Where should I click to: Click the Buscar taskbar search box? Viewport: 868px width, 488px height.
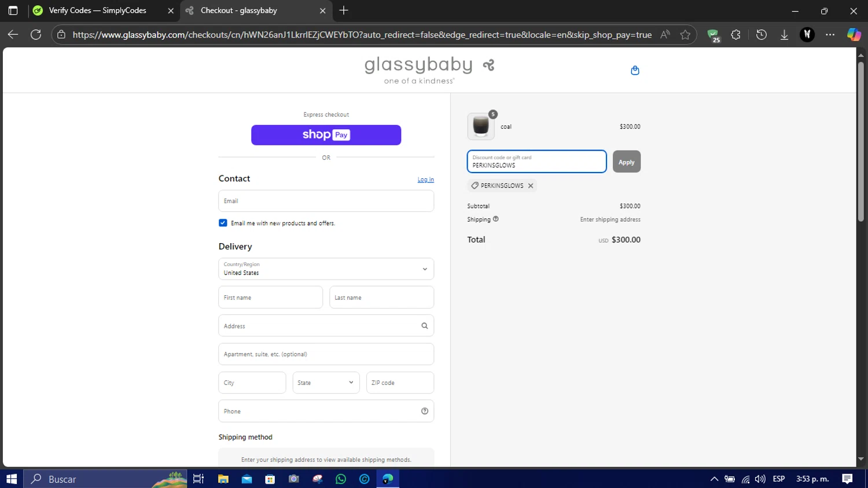click(105, 479)
